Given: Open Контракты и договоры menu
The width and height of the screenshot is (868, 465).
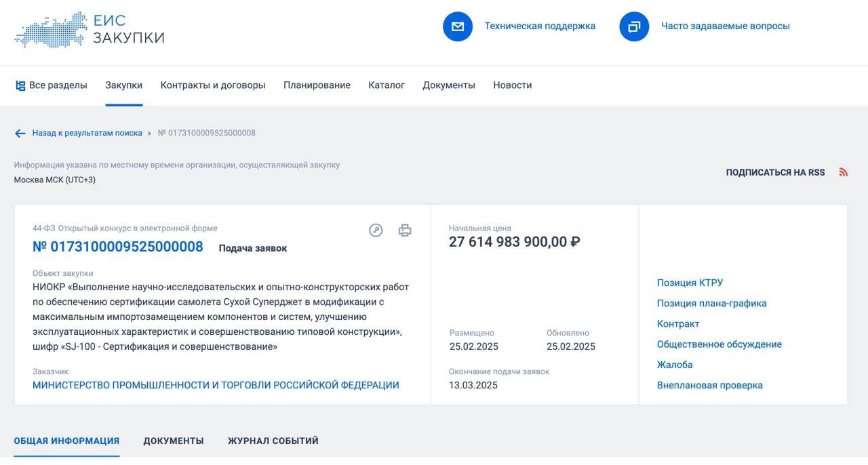Looking at the screenshot, I should [213, 85].
